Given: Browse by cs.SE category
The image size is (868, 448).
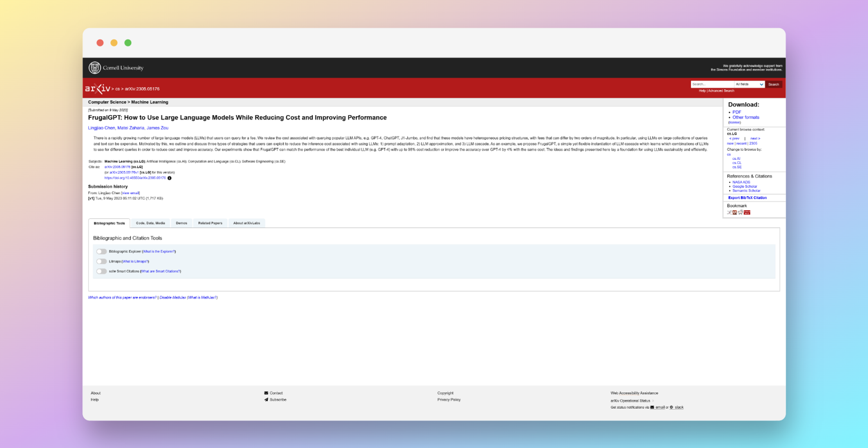Looking at the screenshot, I should (737, 167).
